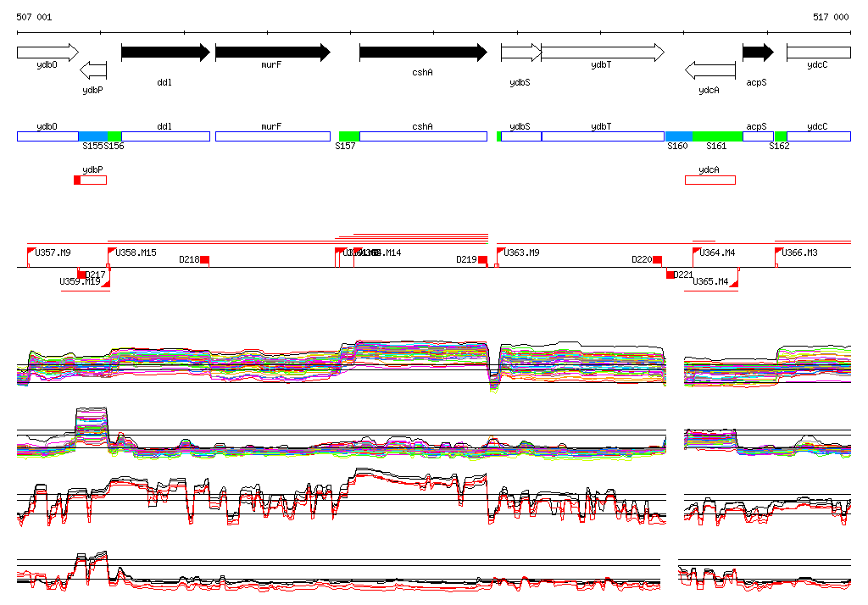Select the D218 red downshift marker

click(204, 260)
